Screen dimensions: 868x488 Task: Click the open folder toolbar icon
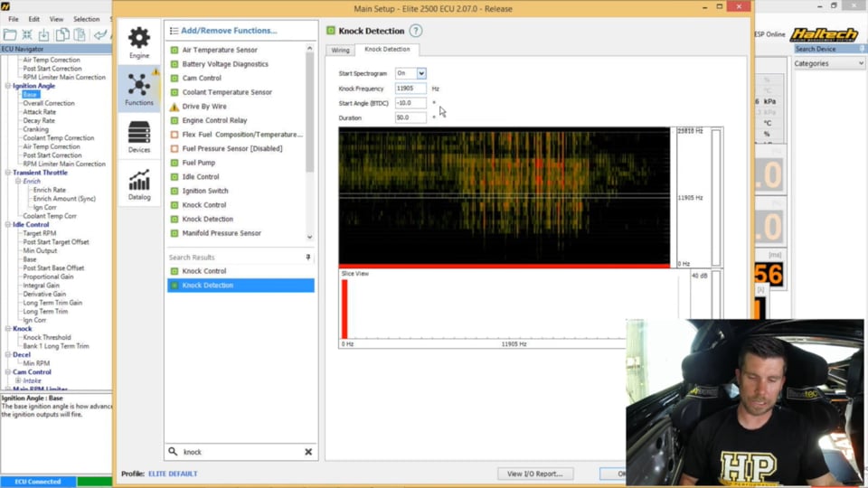point(10,35)
